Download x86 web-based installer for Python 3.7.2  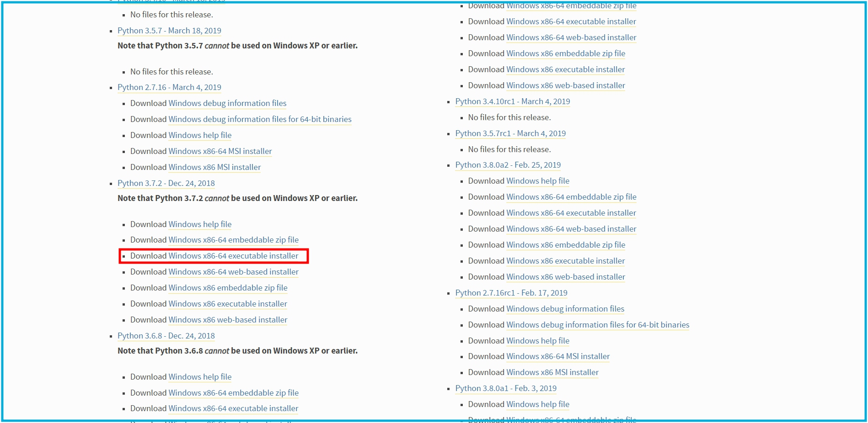point(228,320)
